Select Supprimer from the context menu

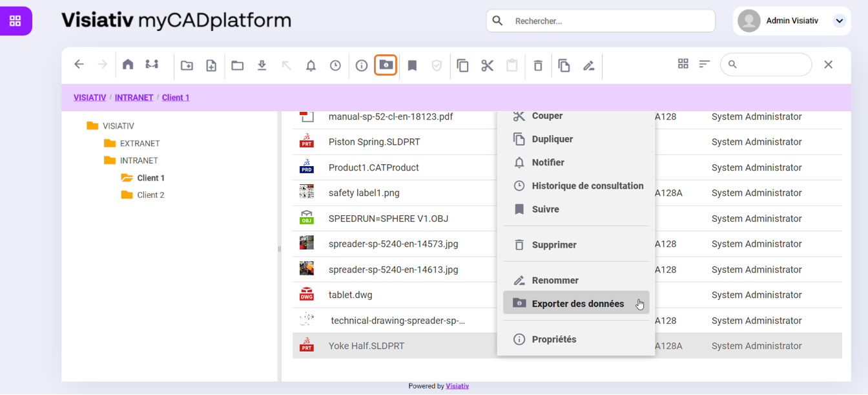tap(553, 245)
